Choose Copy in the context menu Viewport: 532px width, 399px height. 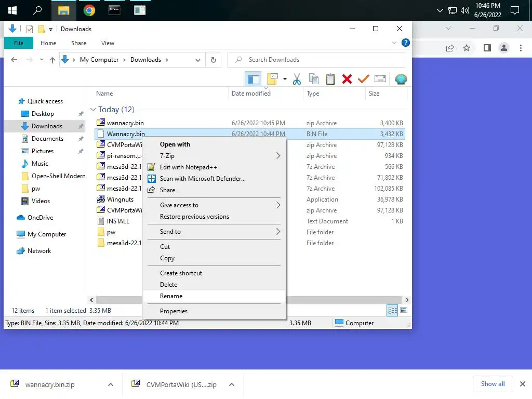coord(215,258)
